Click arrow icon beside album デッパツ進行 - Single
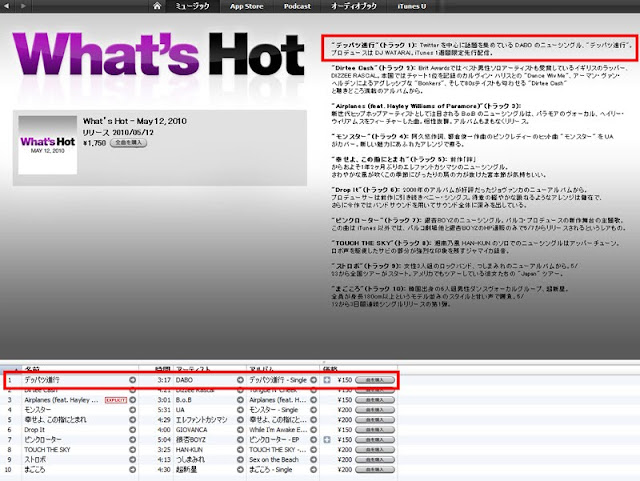This screenshot has width=640, height=481. click(x=313, y=380)
